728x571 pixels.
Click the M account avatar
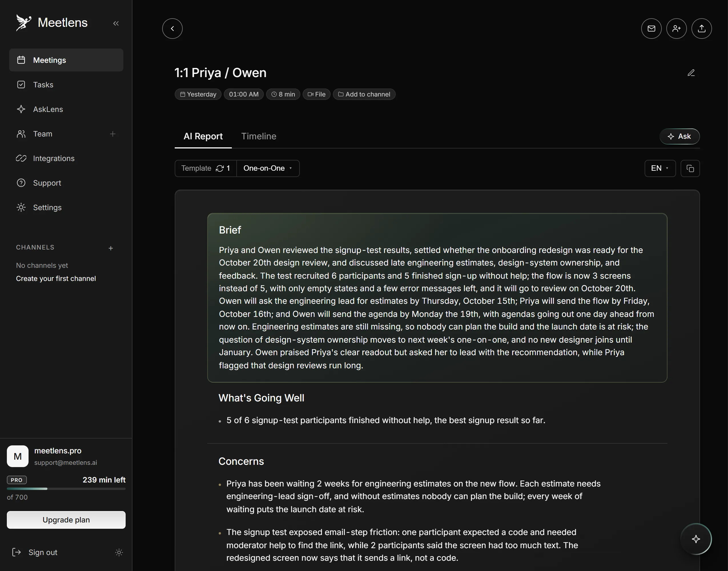coord(18,456)
